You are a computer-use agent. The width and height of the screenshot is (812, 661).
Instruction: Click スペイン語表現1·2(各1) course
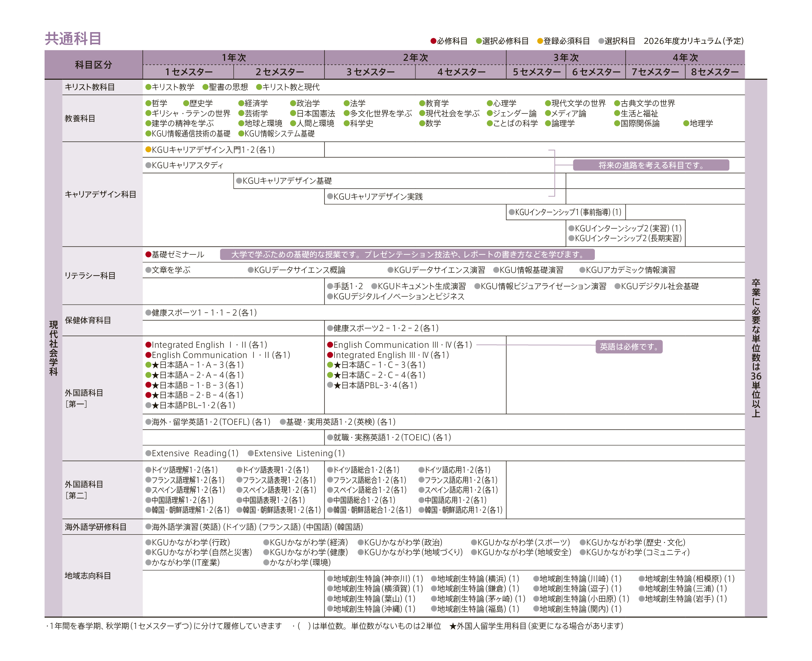click(276, 490)
